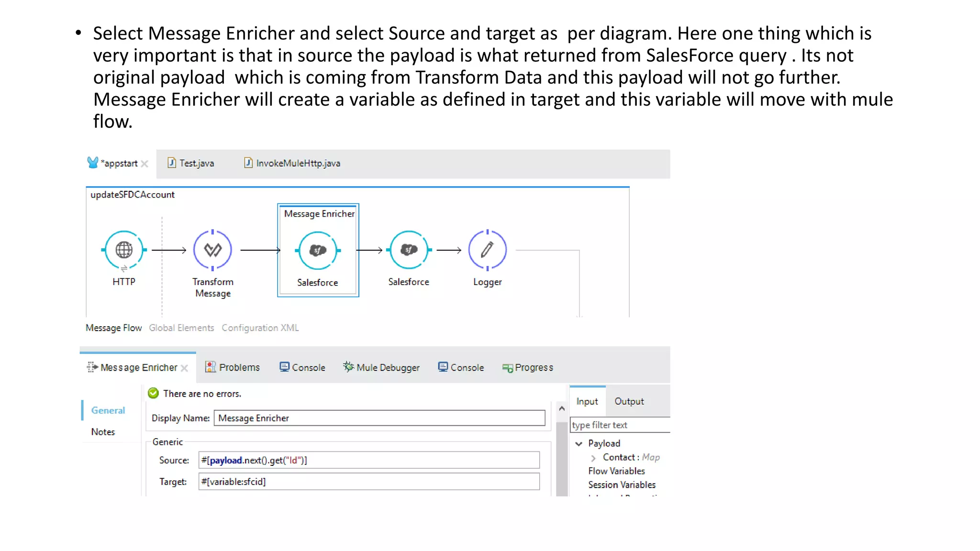Select the Message Enricher properties tab
980x551 pixels.
138,367
